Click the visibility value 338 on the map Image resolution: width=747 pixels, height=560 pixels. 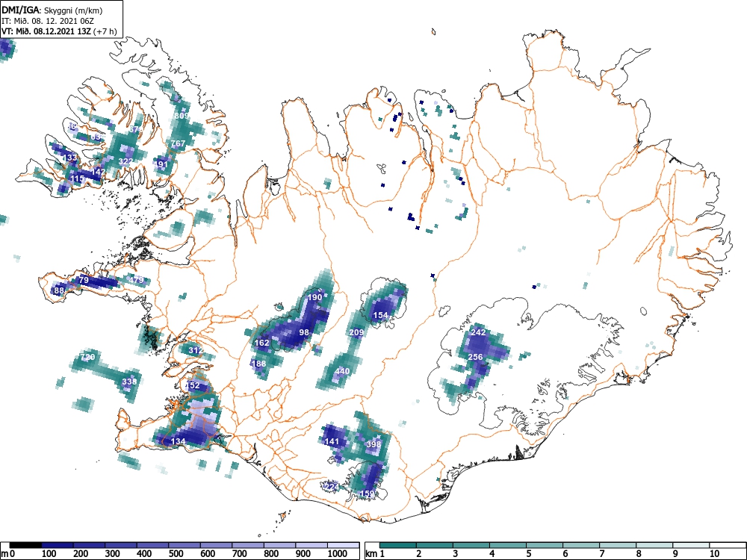click(129, 382)
